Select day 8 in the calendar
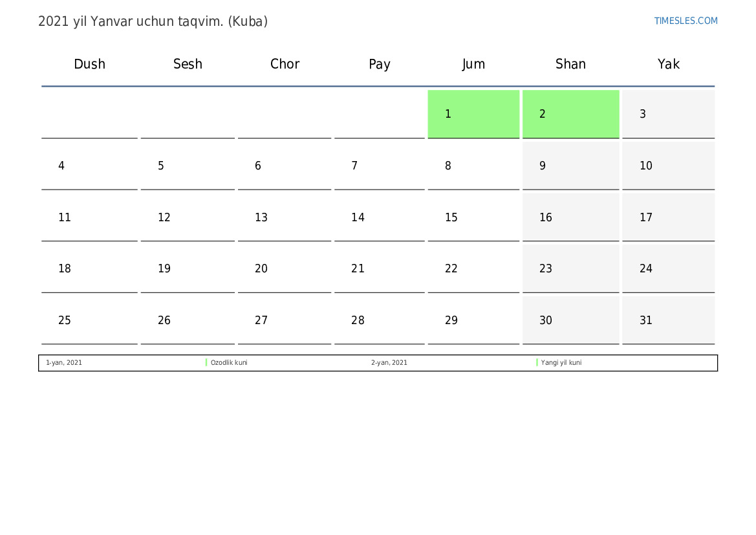The image size is (756, 535). pos(473,166)
